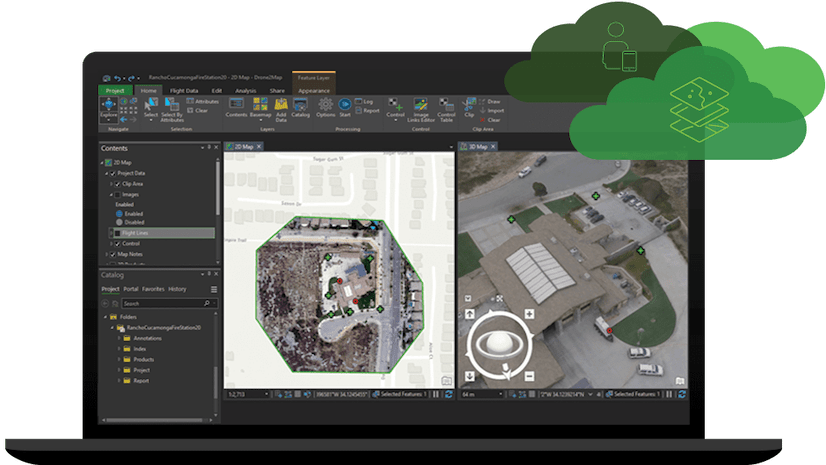
Task: Select the Clip area tool
Action: (469, 108)
